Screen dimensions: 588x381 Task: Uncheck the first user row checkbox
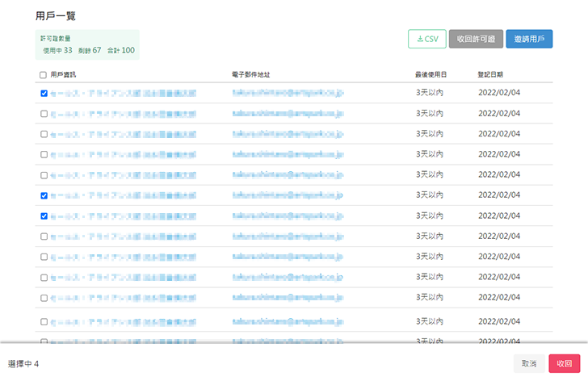click(x=44, y=94)
